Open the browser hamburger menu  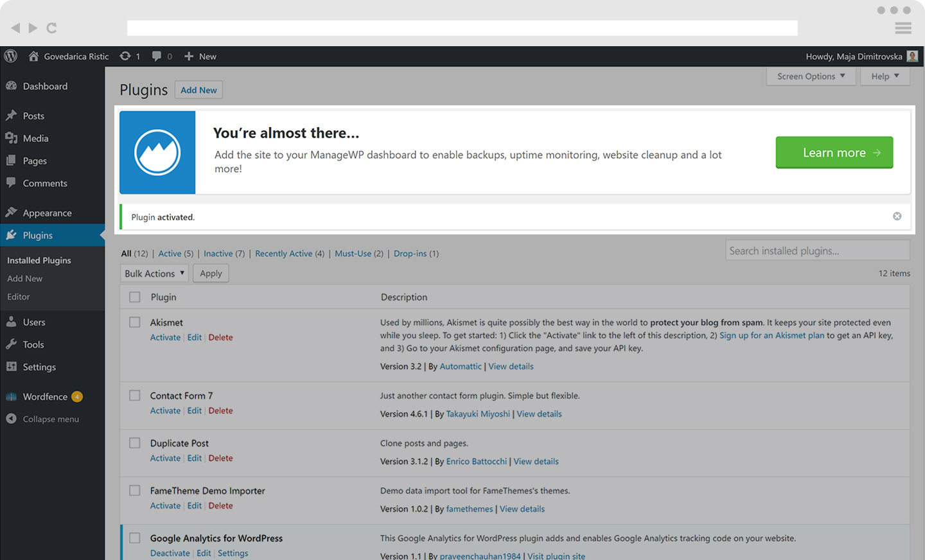pos(903,28)
